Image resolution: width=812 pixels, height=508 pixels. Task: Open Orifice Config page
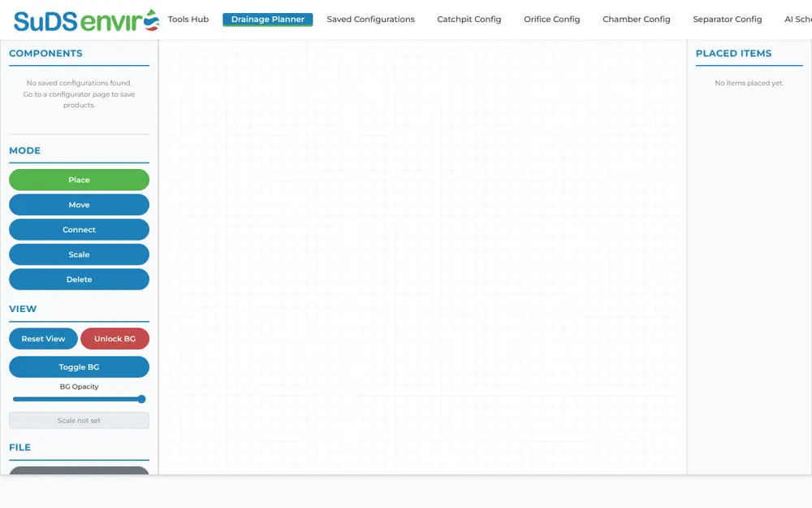coord(552,20)
